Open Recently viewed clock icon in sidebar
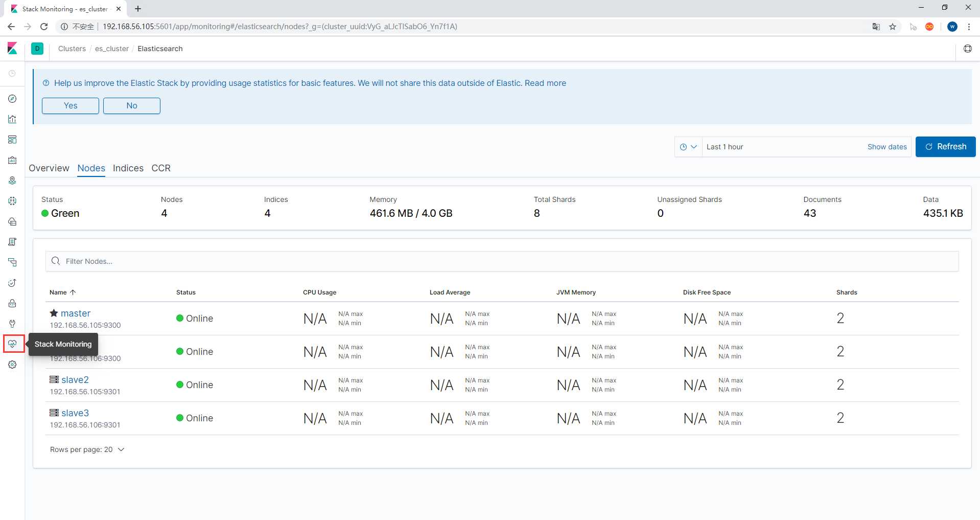Viewport: 980px width, 520px height. [12, 74]
